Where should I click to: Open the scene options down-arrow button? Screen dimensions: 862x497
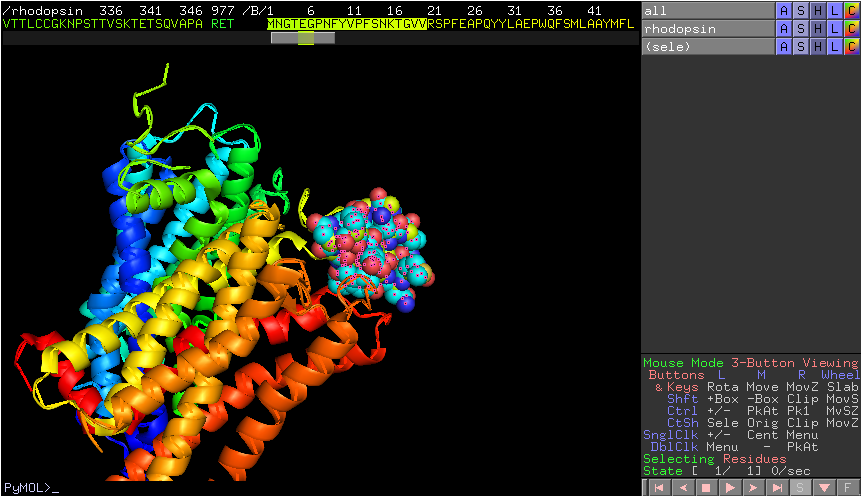(824, 488)
